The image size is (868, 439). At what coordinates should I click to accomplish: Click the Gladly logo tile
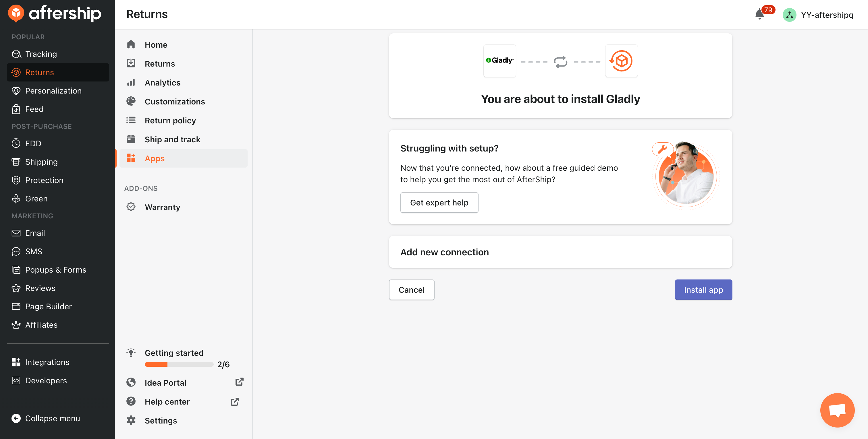tap(499, 61)
